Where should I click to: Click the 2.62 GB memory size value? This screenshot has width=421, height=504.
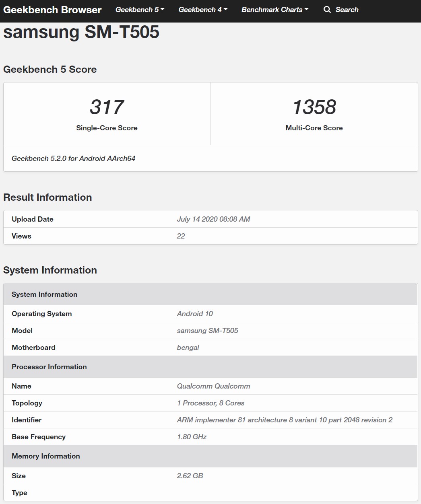(190, 476)
